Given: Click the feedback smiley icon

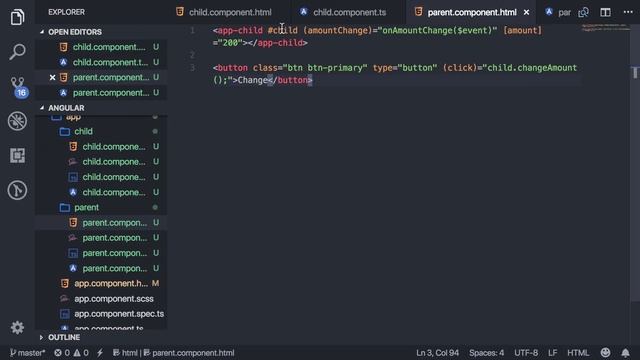Looking at the screenshot, I should [606, 353].
